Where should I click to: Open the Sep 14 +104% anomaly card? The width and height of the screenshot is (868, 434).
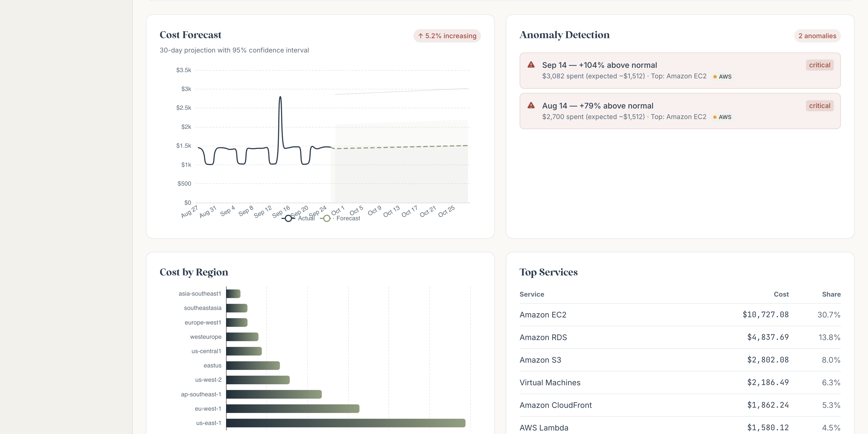click(x=680, y=70)
